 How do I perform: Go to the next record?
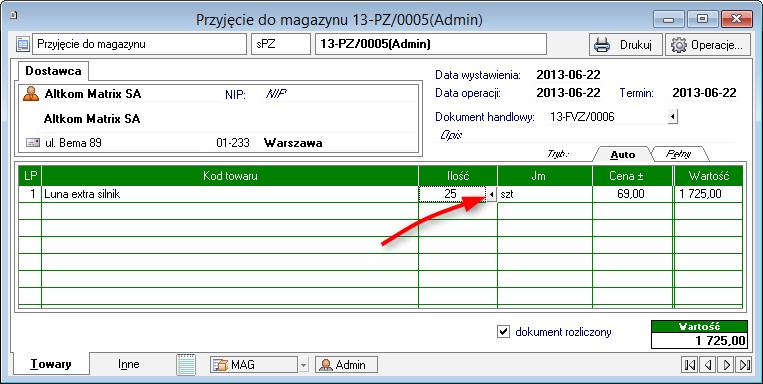727,365
